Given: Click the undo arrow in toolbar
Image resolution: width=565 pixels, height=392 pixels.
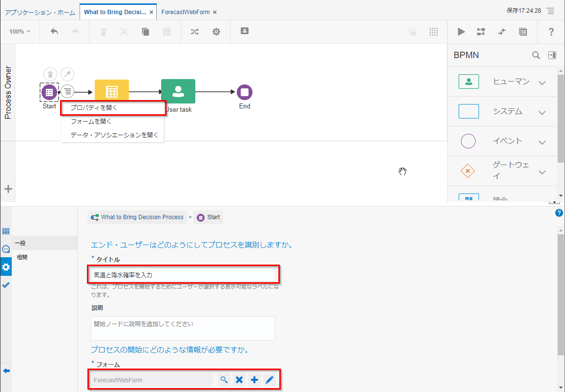Looking at the screenshot, I should pos(54,32).
